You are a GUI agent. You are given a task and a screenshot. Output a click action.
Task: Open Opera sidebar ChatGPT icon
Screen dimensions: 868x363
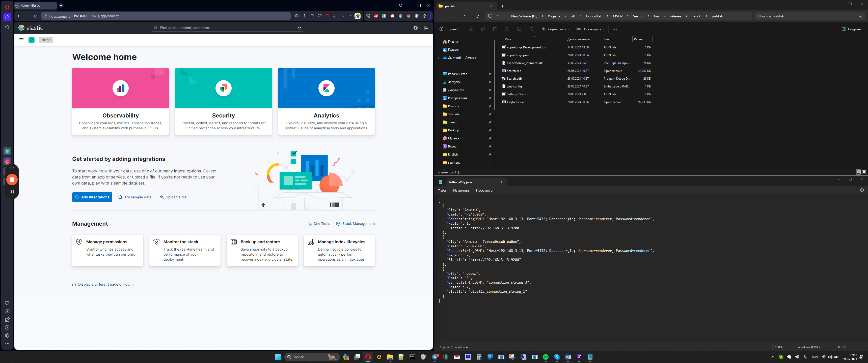click(x=7, y=151)
